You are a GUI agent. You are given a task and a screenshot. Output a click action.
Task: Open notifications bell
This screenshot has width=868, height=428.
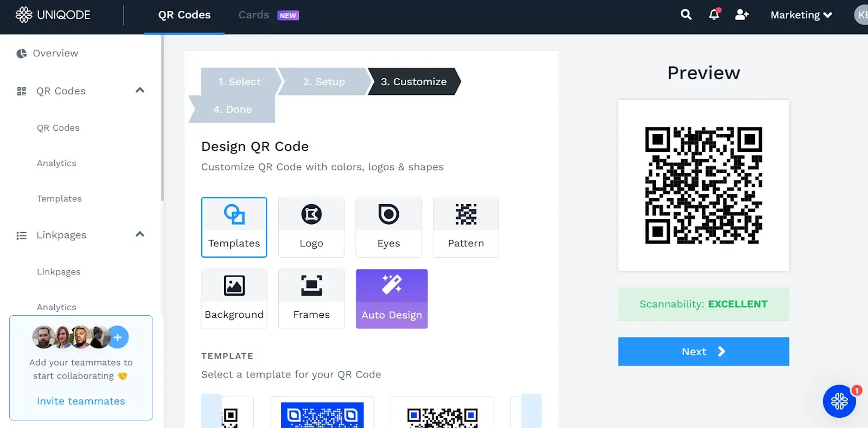pyautogui.click(x=714, y=15)
